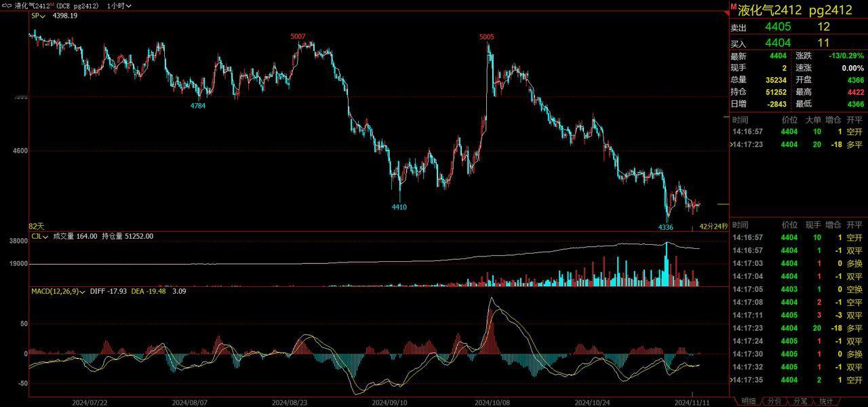
Task: Click the 持仓 value 51252
Action: [x=776, y=92]
